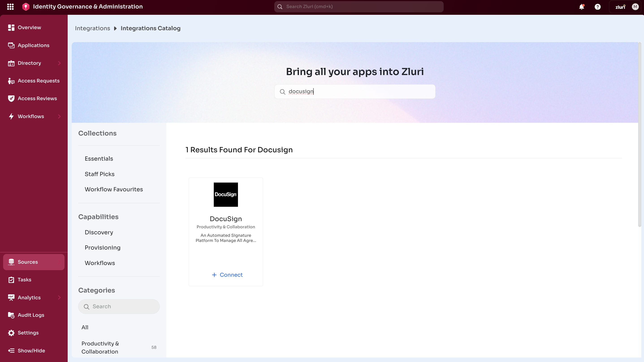644x362 pixels.
Task: Switch to the Staff Picks collection
Action: point(99,174)
